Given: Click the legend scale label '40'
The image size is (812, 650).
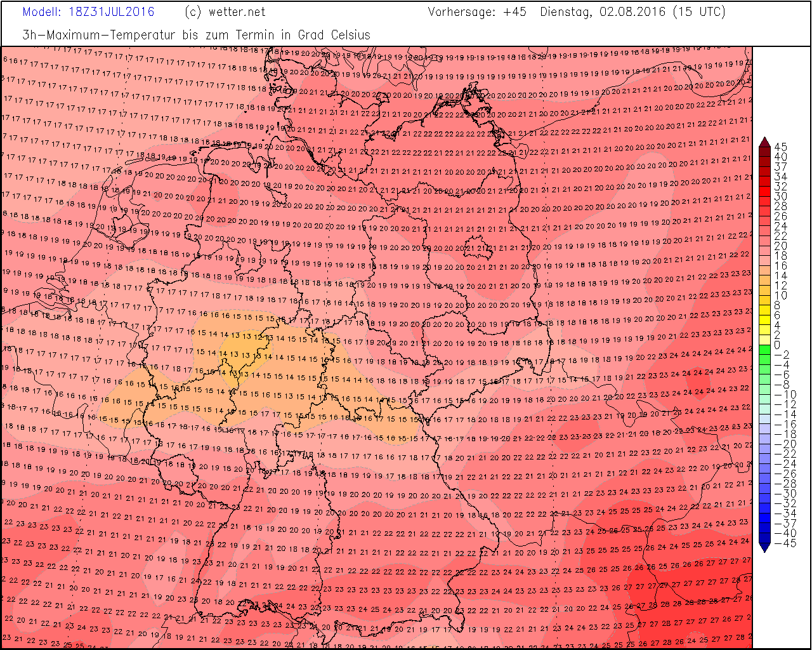Looking at the screenshot, I should (780, 157).
